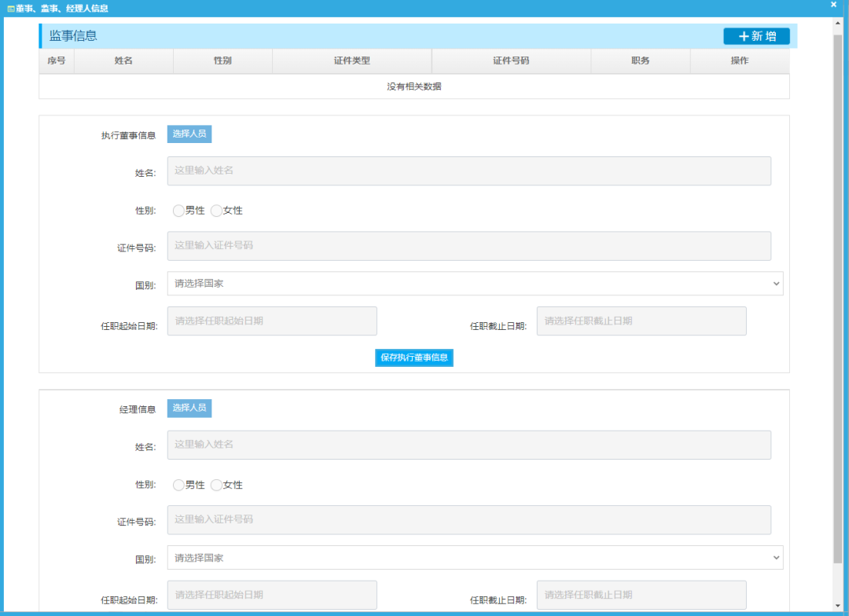Click manager 任职起始日期 field
Screen dimensions: 849x616
coord(272,595)
